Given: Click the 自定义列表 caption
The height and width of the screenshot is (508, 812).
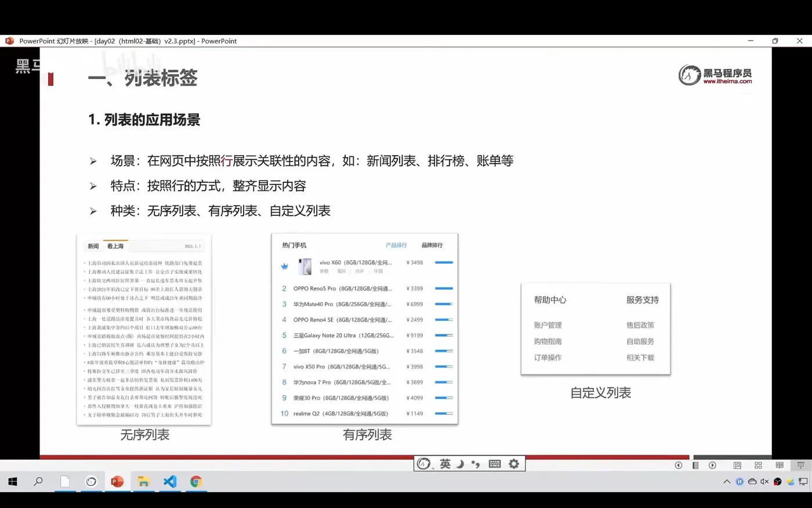Looking at the screenshot, I should pos(601,393).
